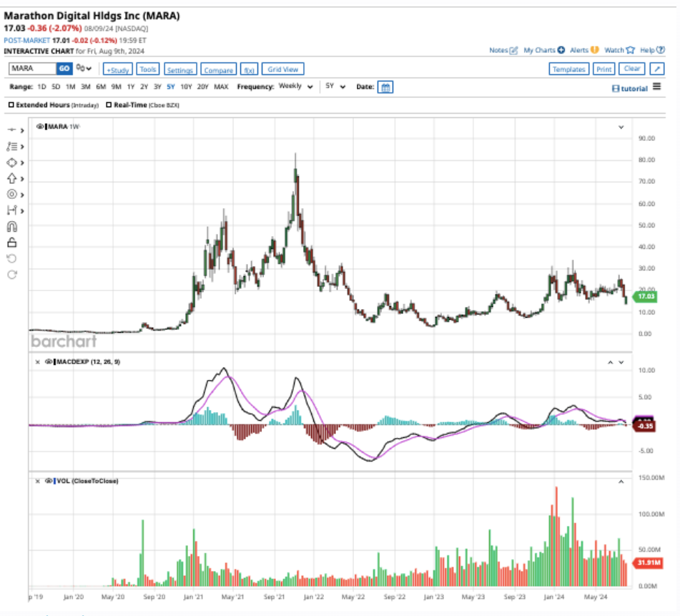Open the line drawing tools

(11, 147)
